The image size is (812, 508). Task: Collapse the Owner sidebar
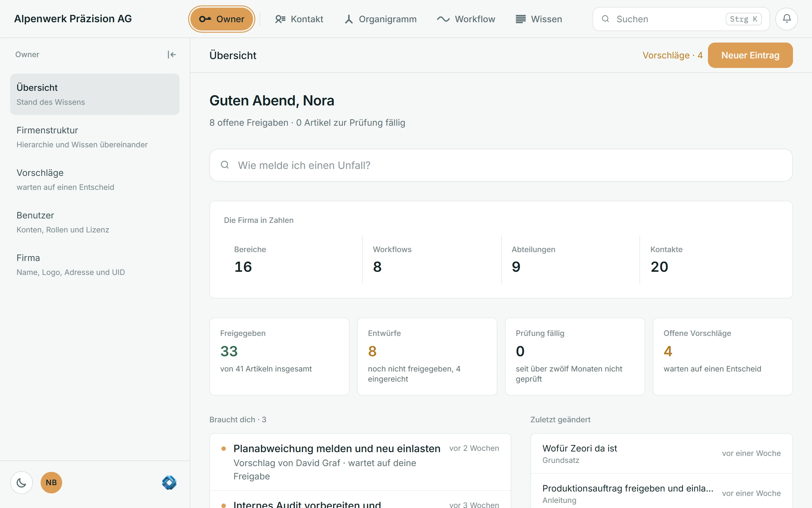pos(172,54)
